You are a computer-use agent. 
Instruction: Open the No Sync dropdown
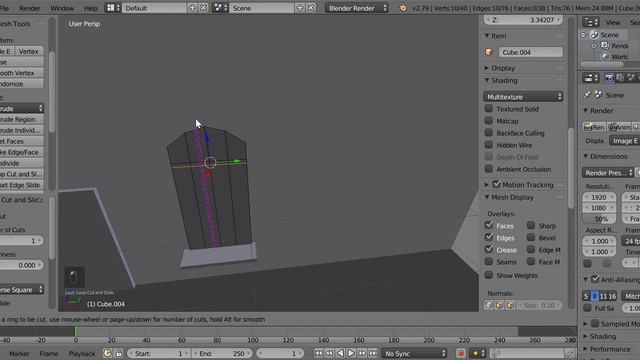pos(414,353)
